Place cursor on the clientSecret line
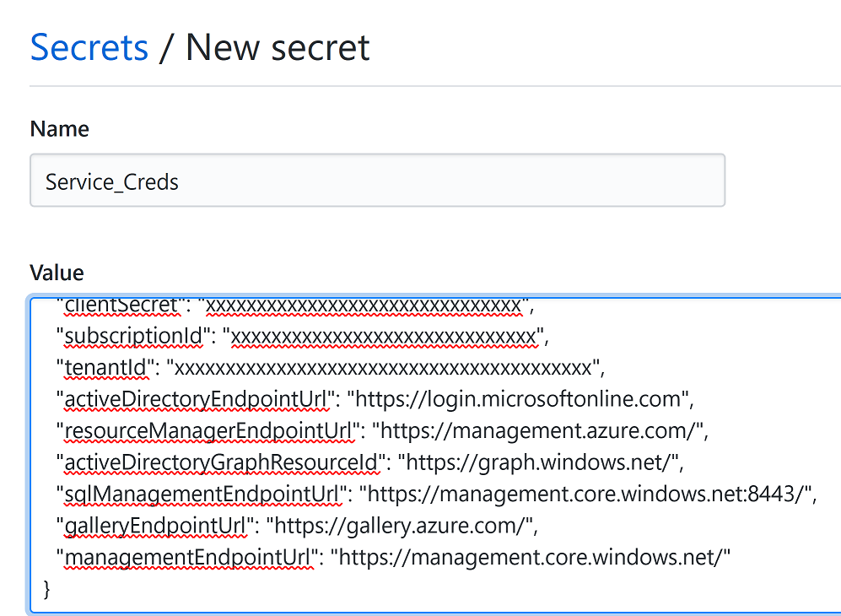 [x=295, y=305]
